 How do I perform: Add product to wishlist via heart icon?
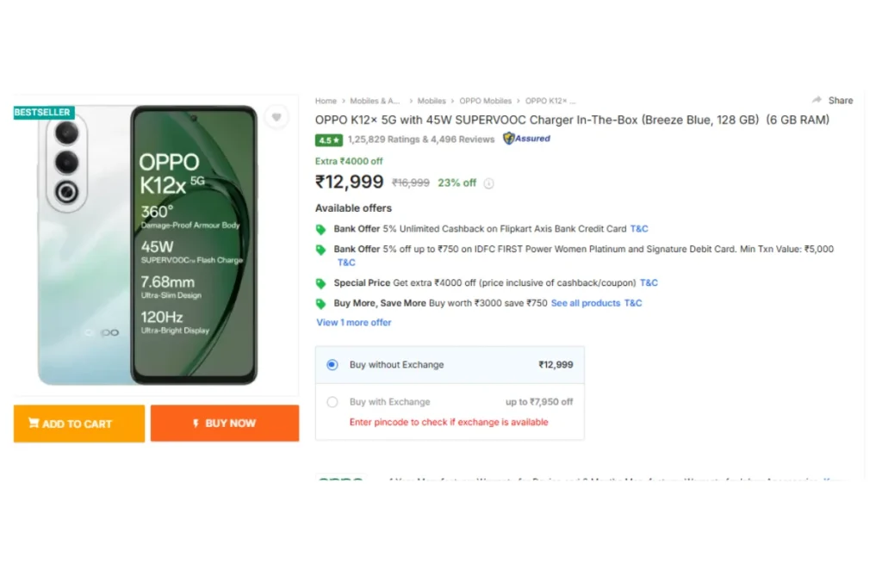pyautogui.click(x=276, y=117)
